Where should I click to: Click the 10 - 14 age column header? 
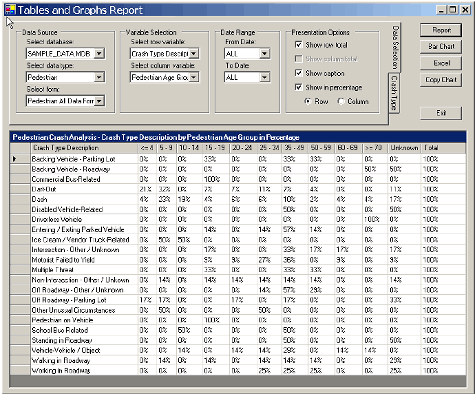click(189, 148)
